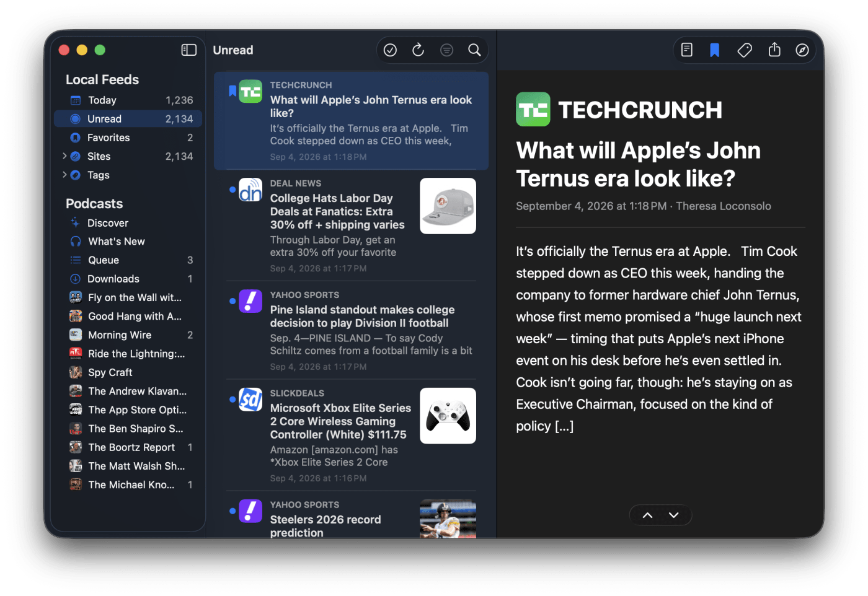Open article in browser compass icon
This screenshot has width=868, height=596.
pyautogui.click(x=802, y=50)
